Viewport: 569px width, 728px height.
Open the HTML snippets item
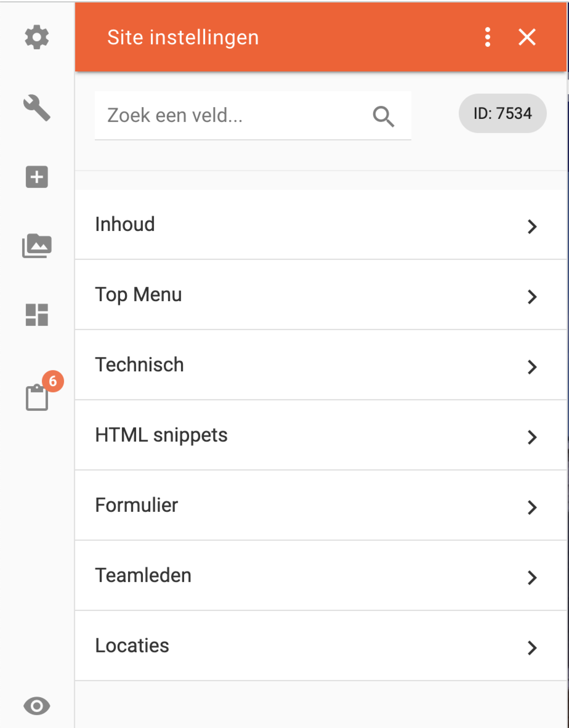(321, 435)
